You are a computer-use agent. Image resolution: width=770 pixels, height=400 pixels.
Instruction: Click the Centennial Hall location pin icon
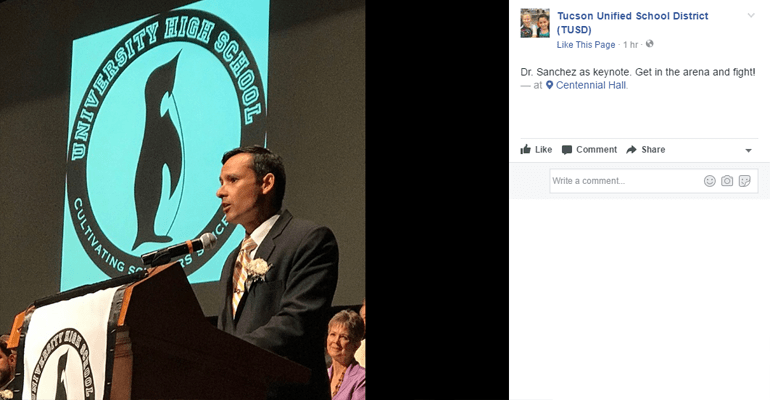tap(550, 85)
